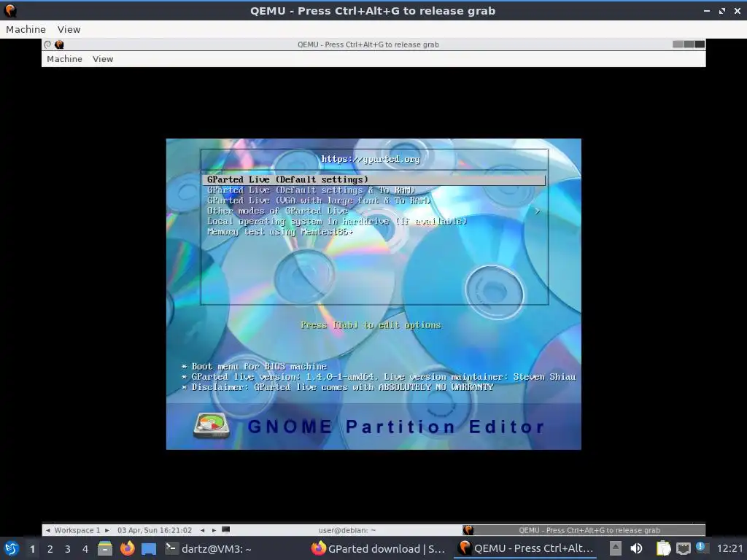Launch Firefox from the taskbar quick launch

coord(127,548)
